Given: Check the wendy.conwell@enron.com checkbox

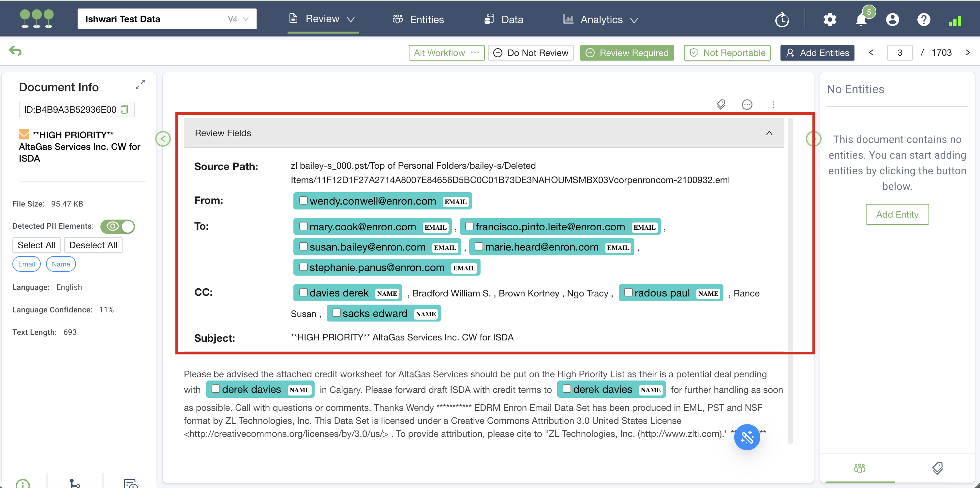Looking at the screenshot, I should coord(303,200).
